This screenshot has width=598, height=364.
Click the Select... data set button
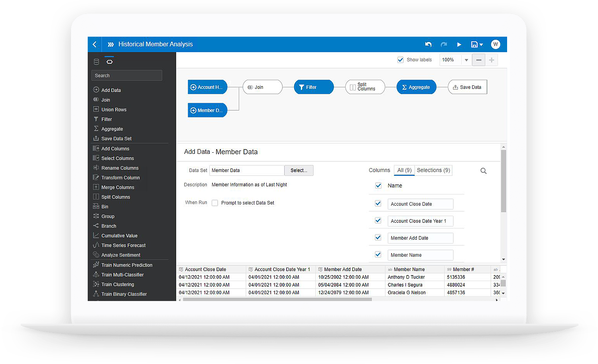299,170
